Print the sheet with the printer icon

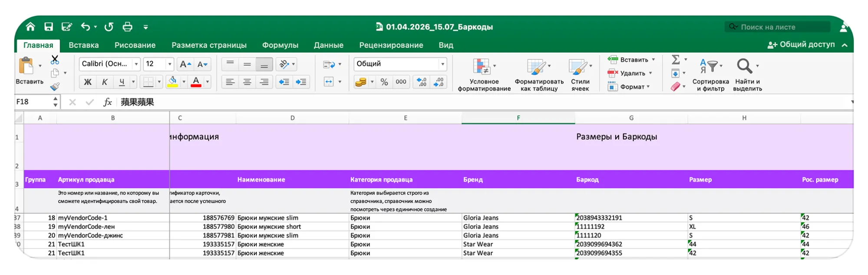pyautogui.click(x=127, y=27)
